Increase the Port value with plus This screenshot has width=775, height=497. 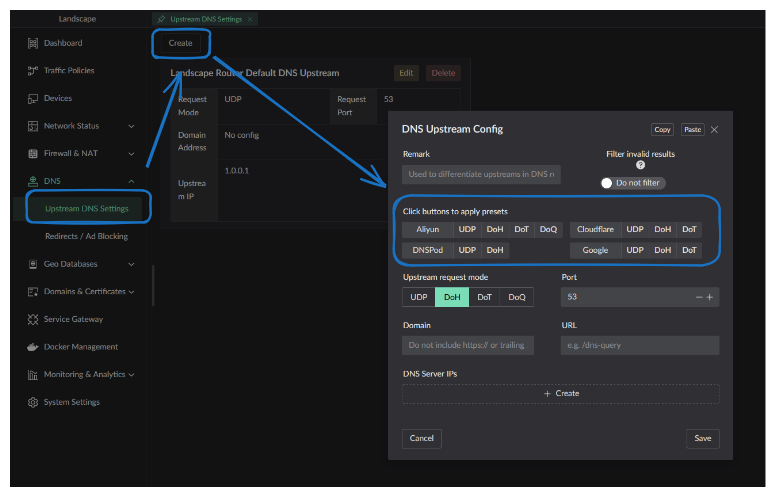click(710, 297)
